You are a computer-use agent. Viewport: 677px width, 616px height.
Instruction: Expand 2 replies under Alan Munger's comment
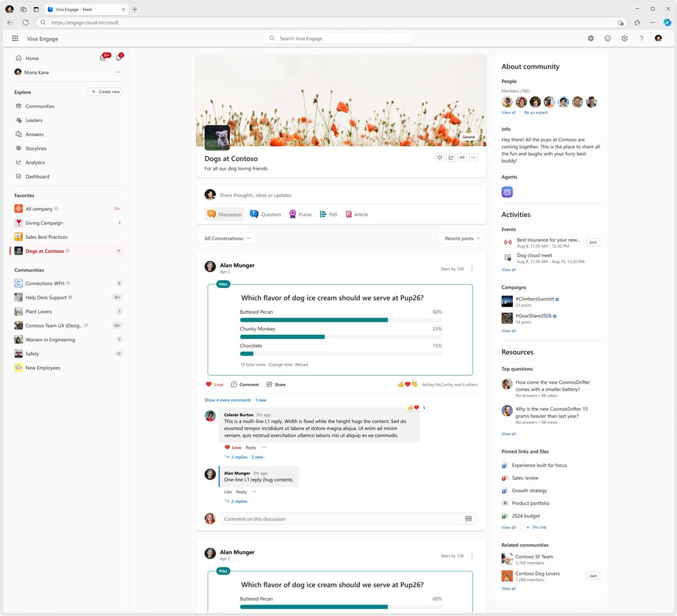coord(236,501)
